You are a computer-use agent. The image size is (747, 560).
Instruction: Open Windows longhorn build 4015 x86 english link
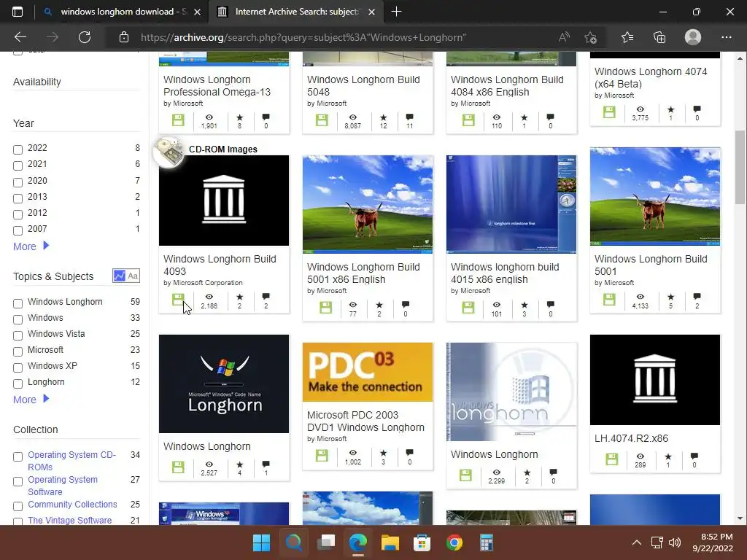pyautogui.click(x=505, y=273)
